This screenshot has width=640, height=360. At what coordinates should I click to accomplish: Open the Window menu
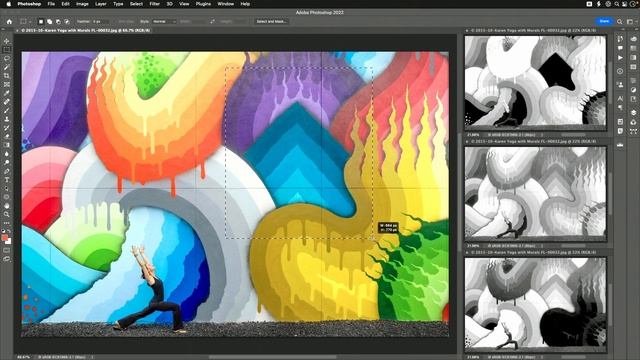(225, 4)
